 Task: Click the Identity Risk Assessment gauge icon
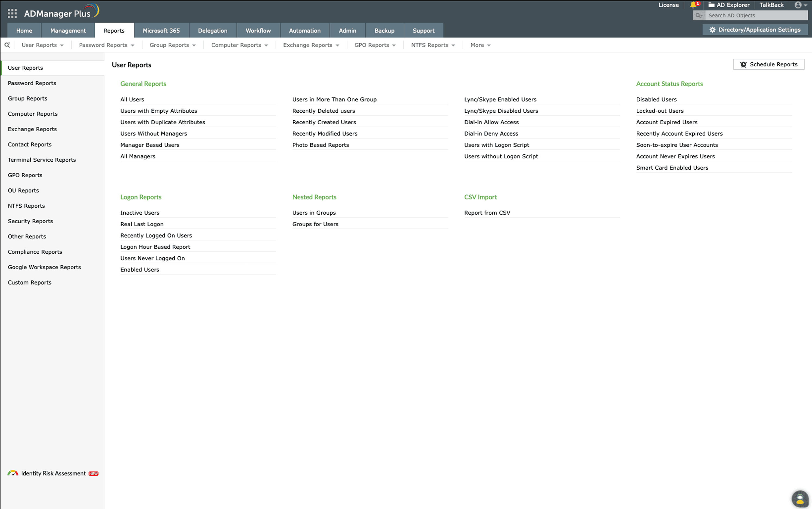click(x=13, y=473)
